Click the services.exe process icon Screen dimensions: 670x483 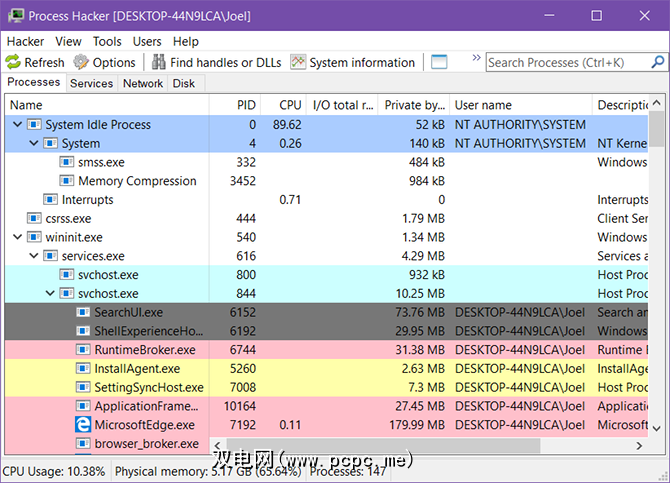[50, 256]
